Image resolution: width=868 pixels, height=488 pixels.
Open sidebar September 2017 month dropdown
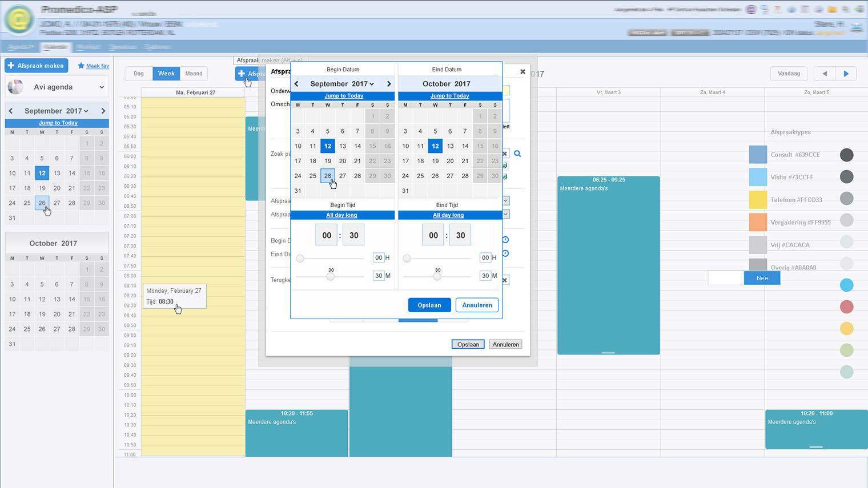pyautogui.click(x=57, y=111)
